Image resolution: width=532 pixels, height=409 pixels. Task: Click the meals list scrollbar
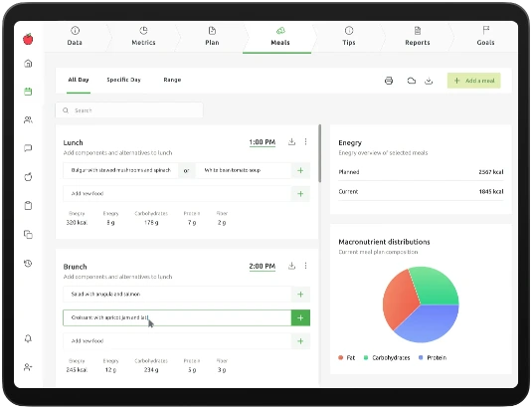click(x=319, y=153)
